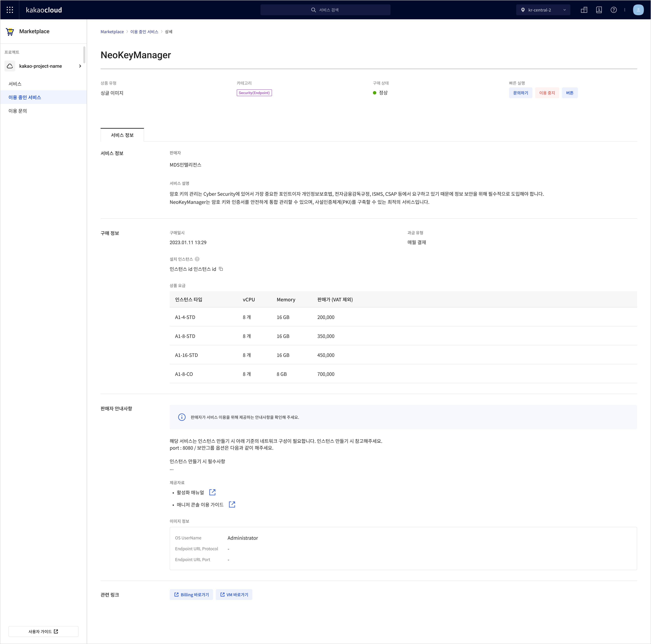This screenshot has height=644, width=651.
Task: Click the A1-8-CO instance row
Action: 403,374
